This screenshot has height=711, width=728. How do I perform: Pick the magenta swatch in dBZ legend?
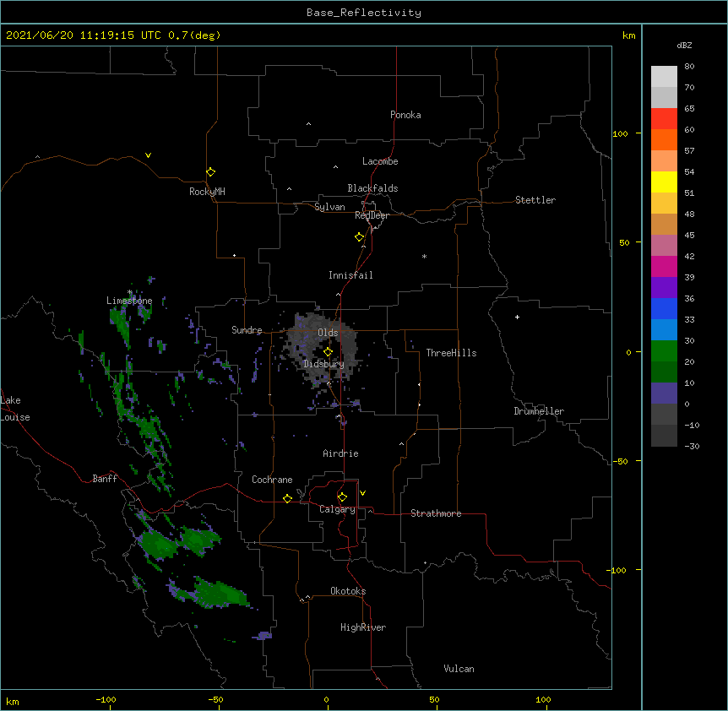(664, 266)
